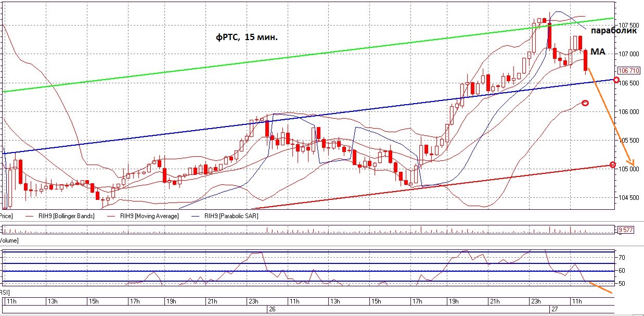Click the date label 26 on time axis
The width and height of the screenshot is (644, 316).
(x=271, y=309)
